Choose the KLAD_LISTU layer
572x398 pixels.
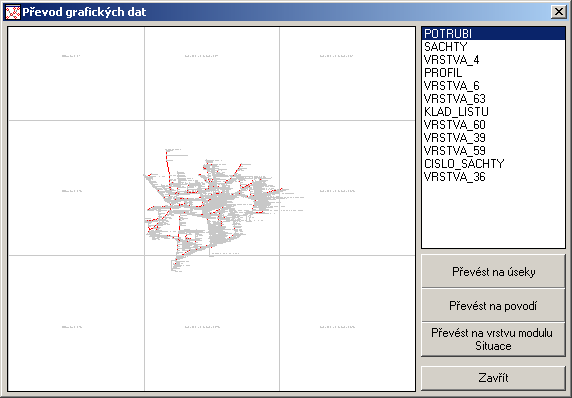[493, 112]
